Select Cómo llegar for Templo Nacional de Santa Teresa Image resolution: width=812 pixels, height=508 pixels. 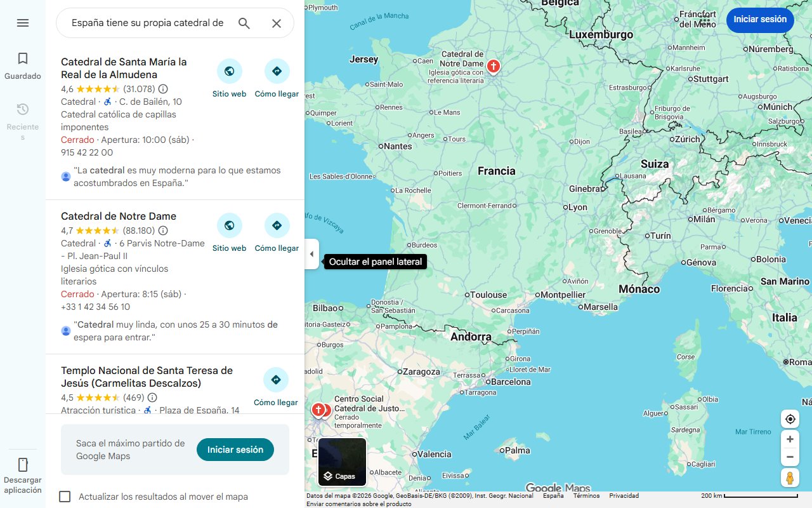point(276,379)
